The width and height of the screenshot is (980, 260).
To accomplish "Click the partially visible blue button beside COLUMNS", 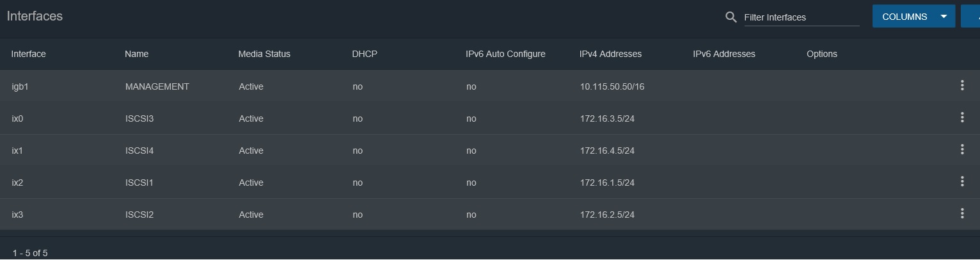I will pyautogui.click(x=970, y=17).
